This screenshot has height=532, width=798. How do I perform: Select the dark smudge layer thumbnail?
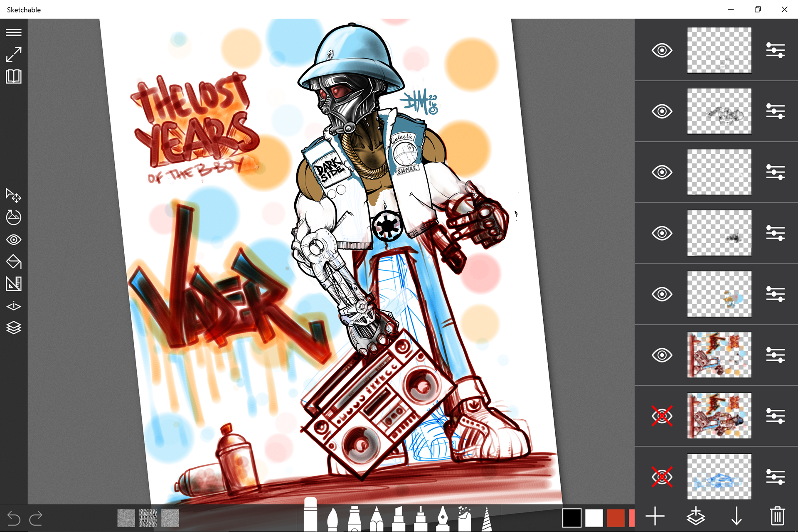(x=719, y=233)
